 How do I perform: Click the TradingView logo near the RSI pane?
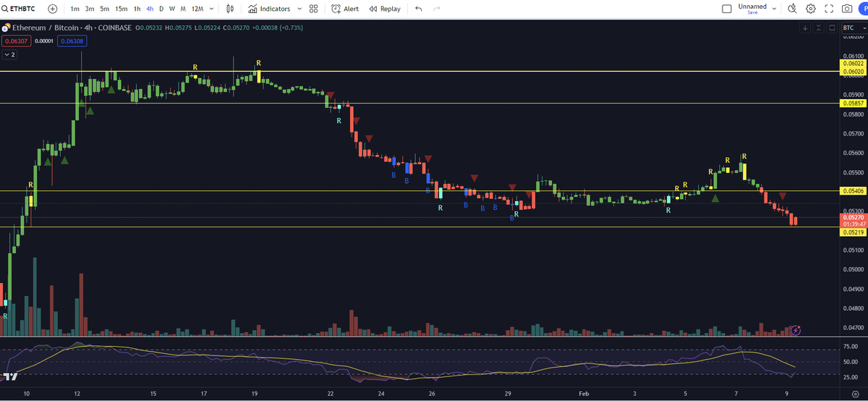pos(11,377)
